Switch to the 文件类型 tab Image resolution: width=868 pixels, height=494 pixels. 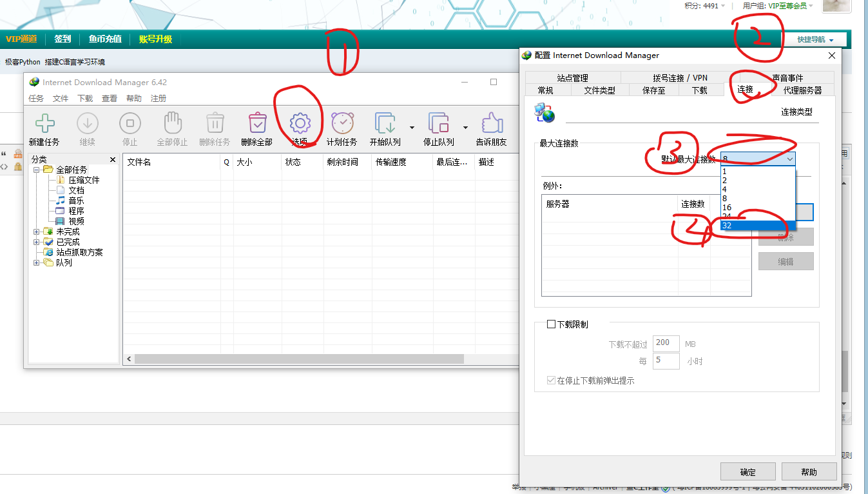(599, 90)
